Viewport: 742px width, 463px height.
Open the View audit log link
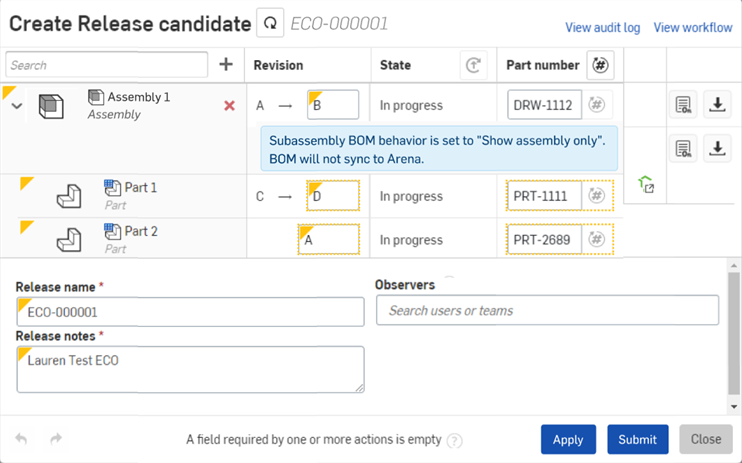pyautogui.click(x=602, y=28)
